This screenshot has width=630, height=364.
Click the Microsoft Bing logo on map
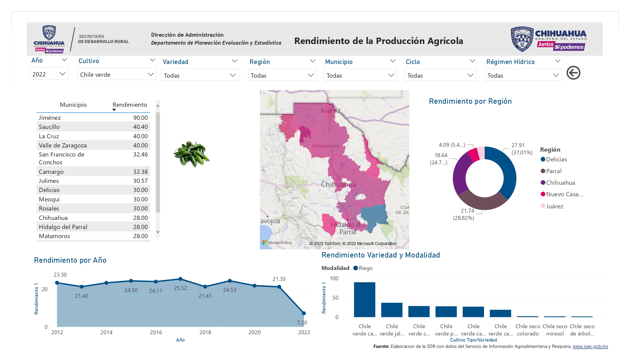(277, 243)
